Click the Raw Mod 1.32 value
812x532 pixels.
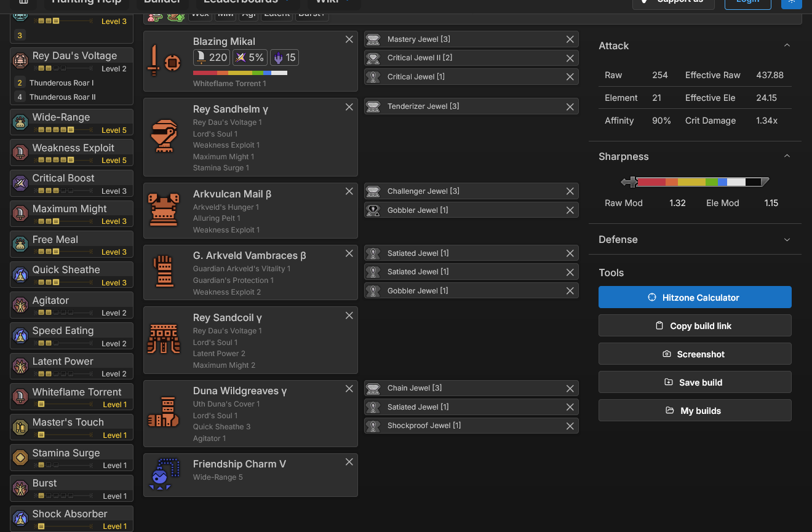(677, 203)
